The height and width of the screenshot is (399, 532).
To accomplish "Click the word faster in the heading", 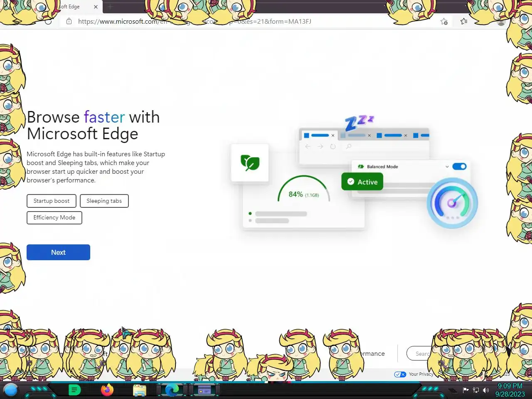I will point(104,117).
